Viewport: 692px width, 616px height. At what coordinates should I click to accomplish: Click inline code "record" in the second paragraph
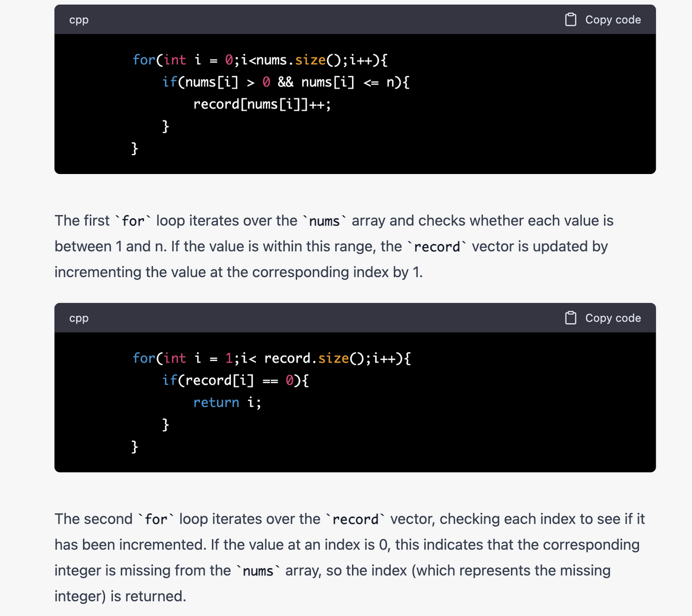[355, 519]
